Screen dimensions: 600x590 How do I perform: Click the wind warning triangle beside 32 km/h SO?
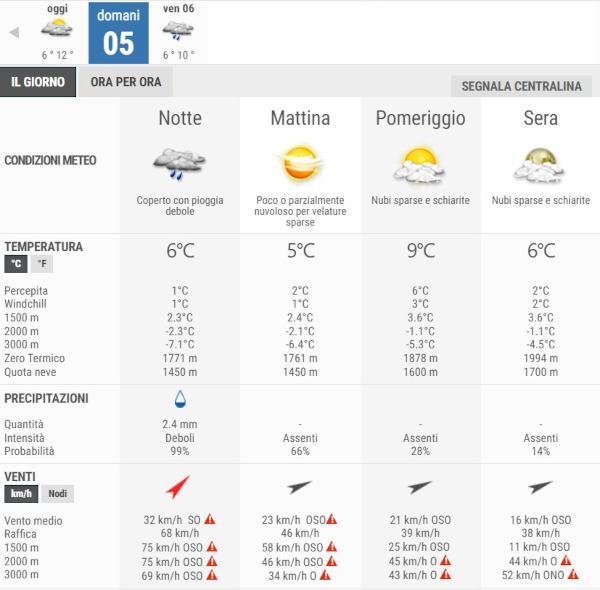(x=210, y=520)
